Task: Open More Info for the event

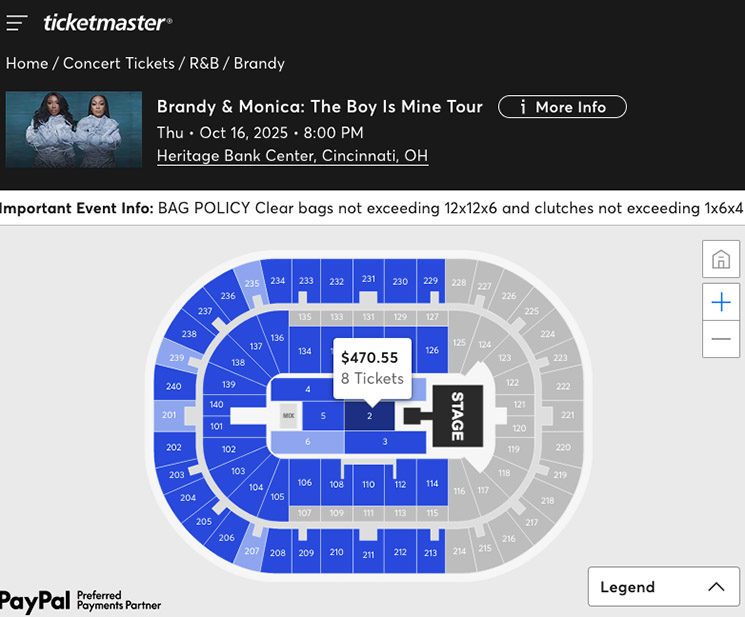Action: [x=562, y=107]
